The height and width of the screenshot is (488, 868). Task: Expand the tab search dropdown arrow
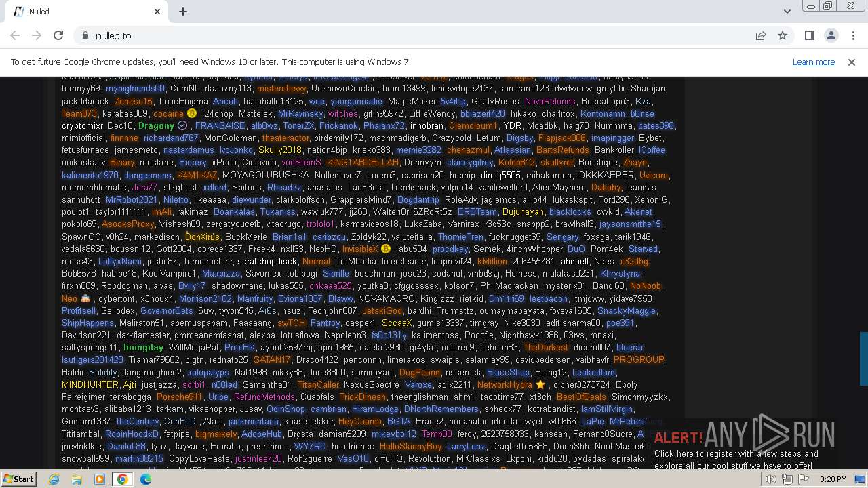[787, 12]
